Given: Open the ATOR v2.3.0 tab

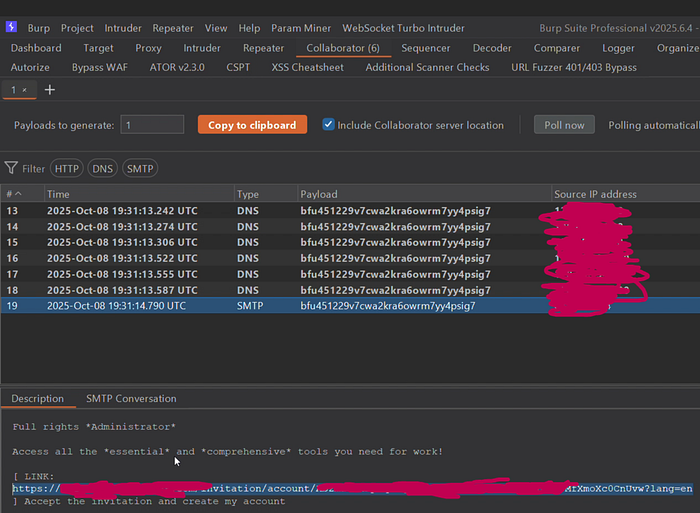Looking at the screenshot, I should pyautogui.click(x=177, y=67).
